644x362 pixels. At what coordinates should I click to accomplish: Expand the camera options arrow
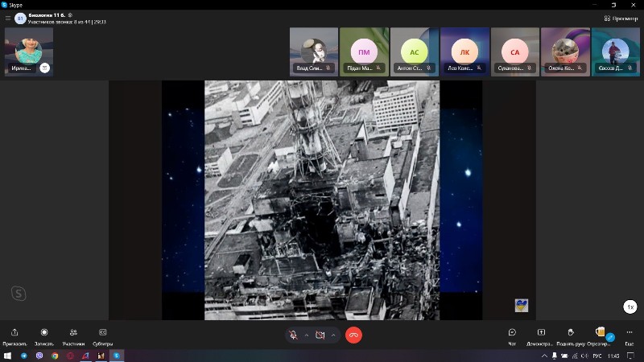[333, 335]
